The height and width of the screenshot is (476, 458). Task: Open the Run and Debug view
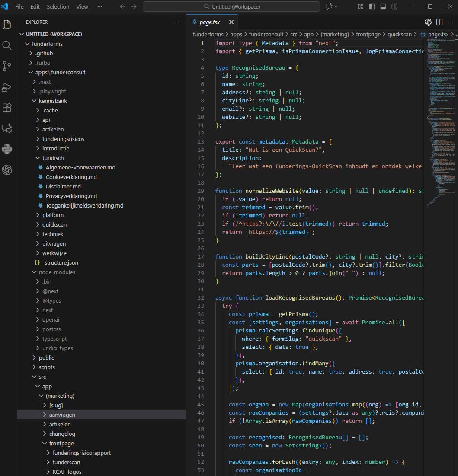7,87
